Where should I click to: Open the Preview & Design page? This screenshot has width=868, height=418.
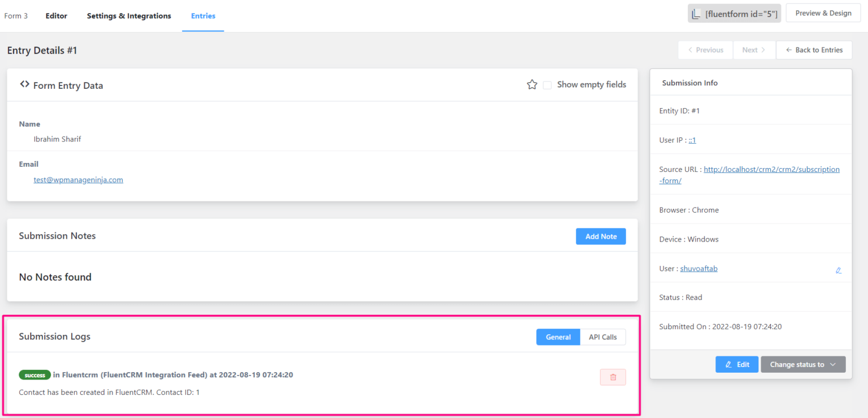click(823, 12)
